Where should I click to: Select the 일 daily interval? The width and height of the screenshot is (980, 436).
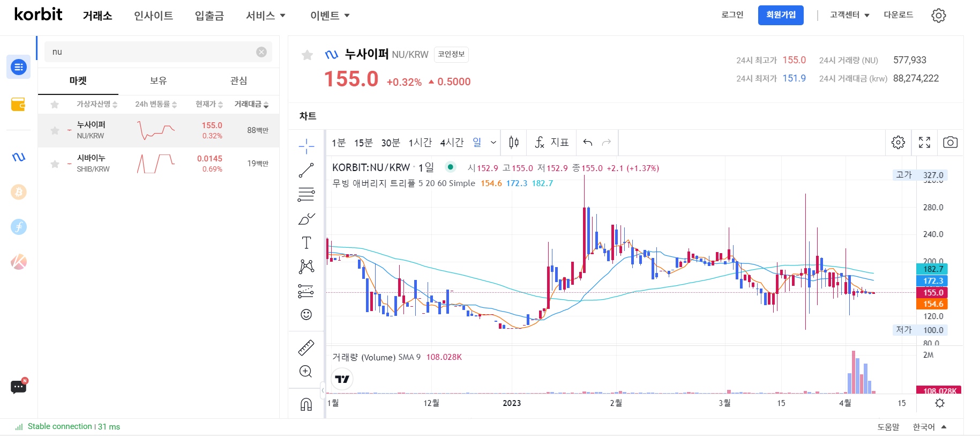coord(477,142)
